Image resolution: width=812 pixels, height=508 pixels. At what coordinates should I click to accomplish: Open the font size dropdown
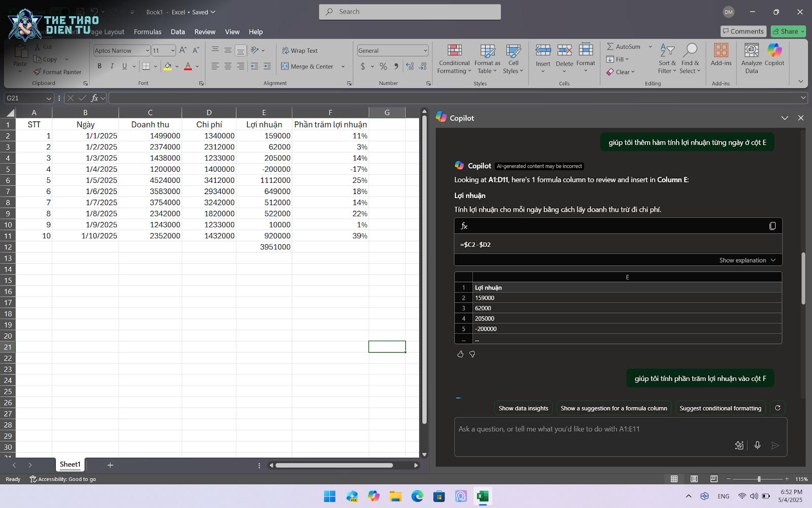(x=173, y=50)
